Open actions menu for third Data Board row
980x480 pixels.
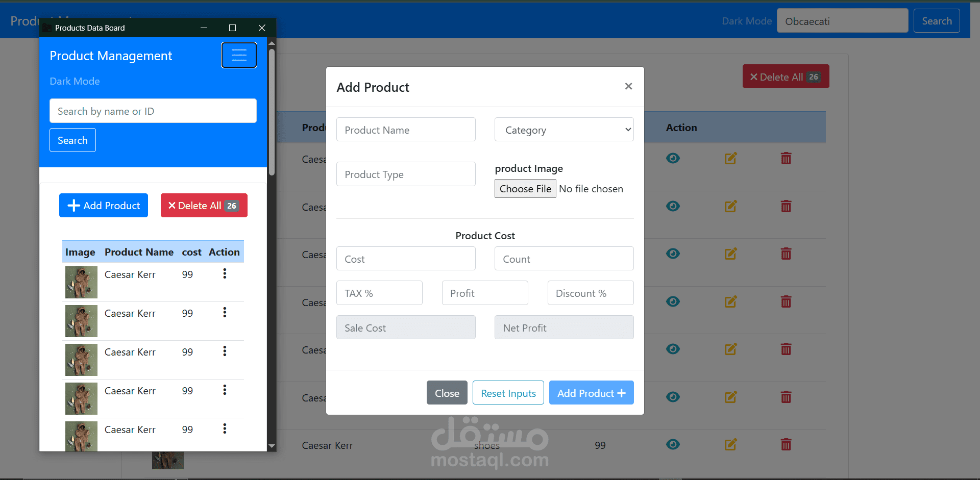coord(225,351)
